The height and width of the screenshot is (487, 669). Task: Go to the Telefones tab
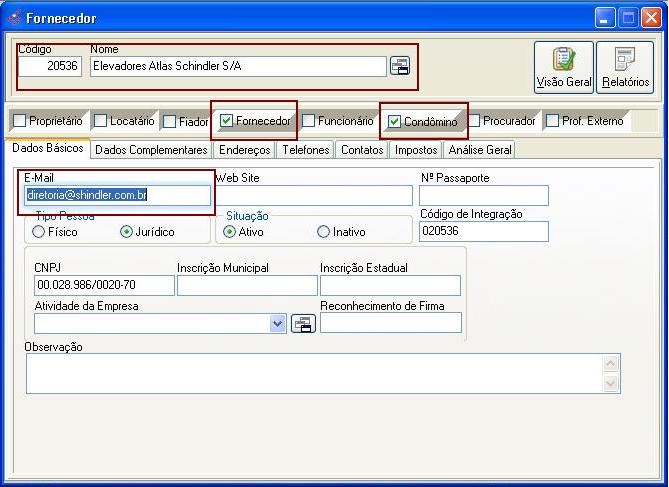click(x=305, y=150)
